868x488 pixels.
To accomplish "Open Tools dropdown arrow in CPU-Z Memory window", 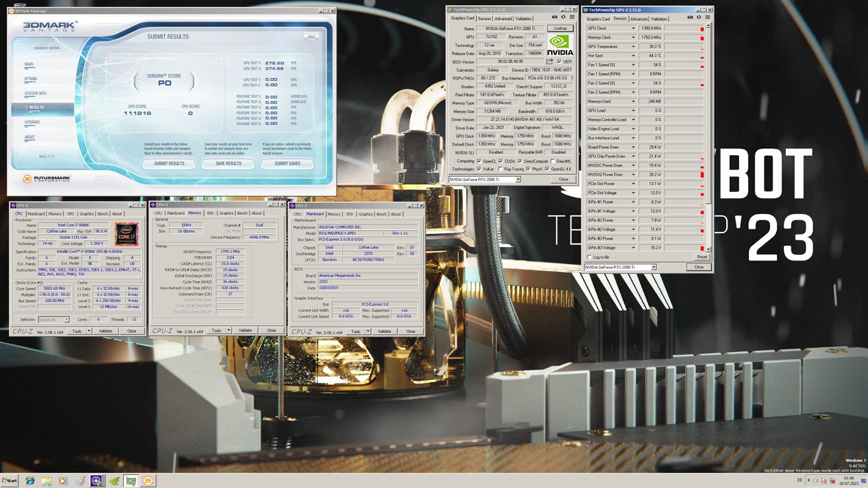I will pyautogui.click(x=228, y=330).
